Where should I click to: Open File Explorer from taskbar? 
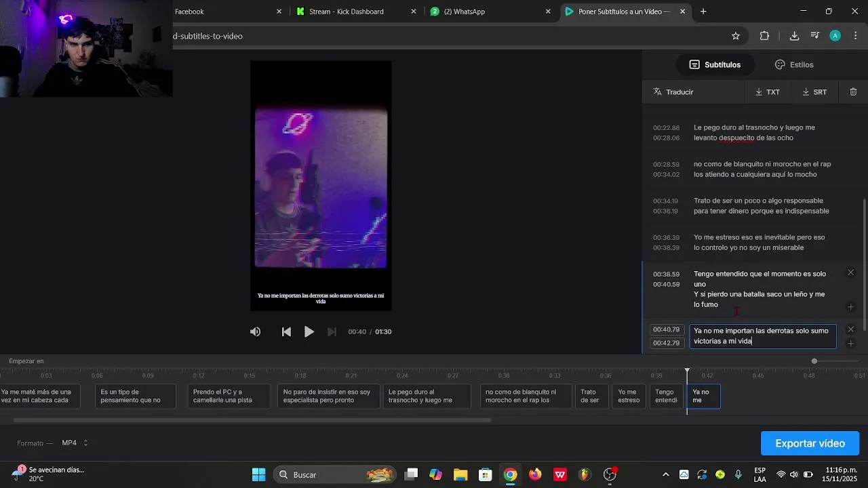(x=460, y=474)
